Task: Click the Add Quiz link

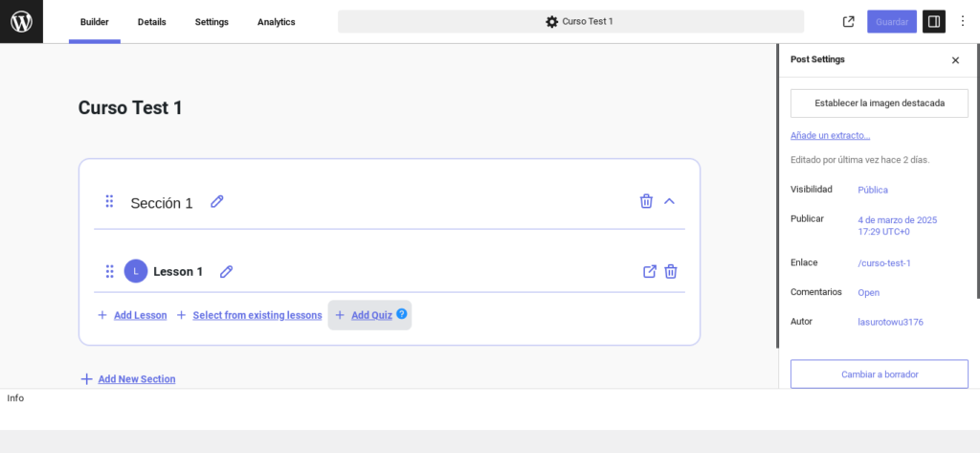Action: point(371,315)
